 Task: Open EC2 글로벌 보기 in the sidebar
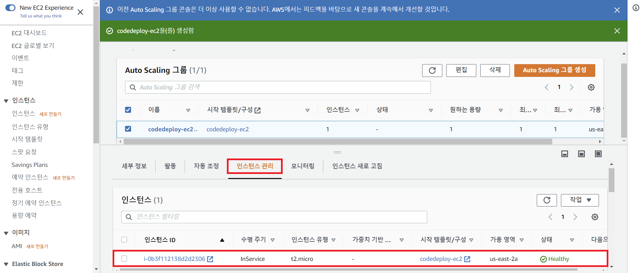pos(33,46)
